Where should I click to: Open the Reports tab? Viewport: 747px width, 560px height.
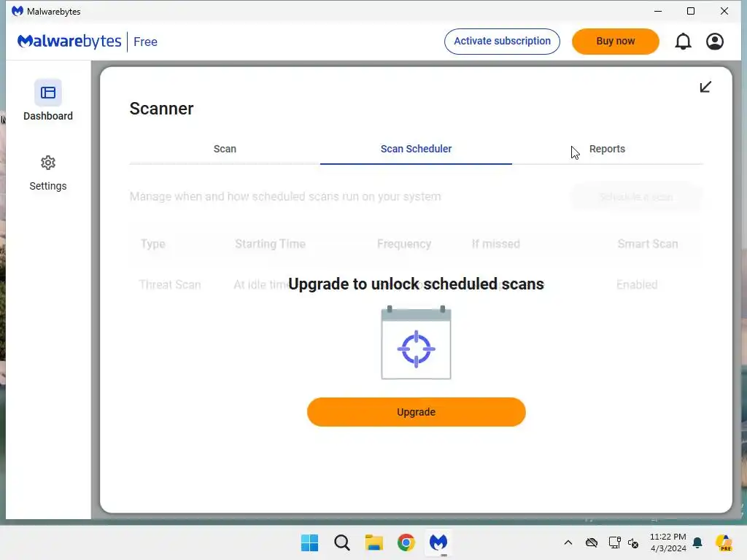point(607,149)
